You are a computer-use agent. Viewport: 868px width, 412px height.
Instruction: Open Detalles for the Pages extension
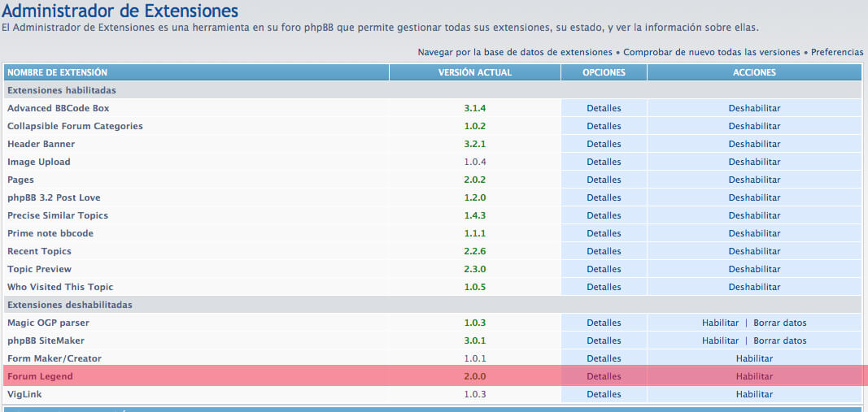[604, 180]
